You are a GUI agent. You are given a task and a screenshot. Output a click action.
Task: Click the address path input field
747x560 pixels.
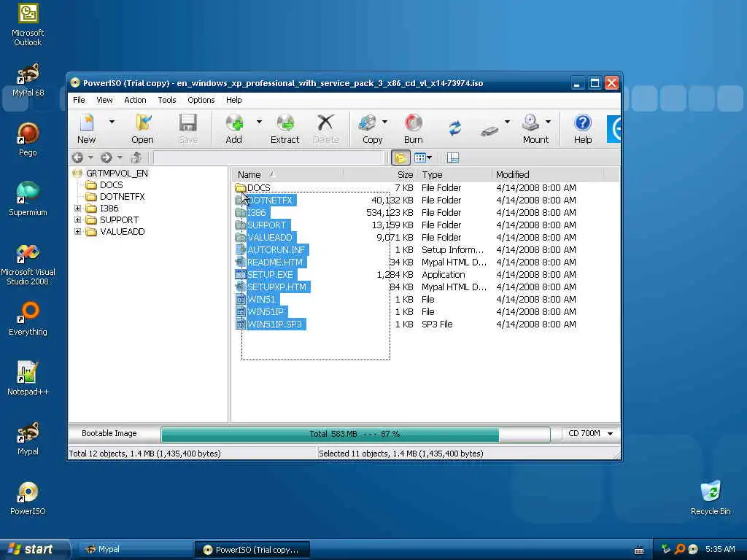point(268,157)
